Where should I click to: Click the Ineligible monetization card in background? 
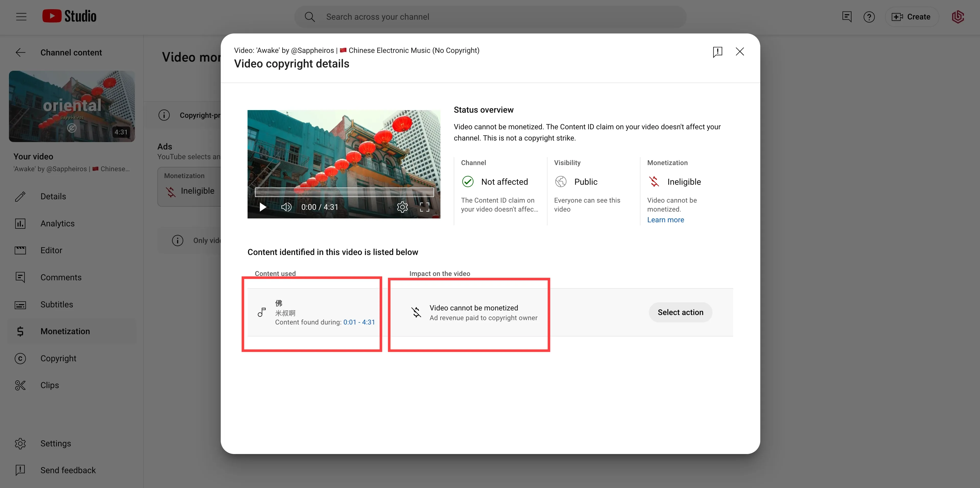(190, 187)
